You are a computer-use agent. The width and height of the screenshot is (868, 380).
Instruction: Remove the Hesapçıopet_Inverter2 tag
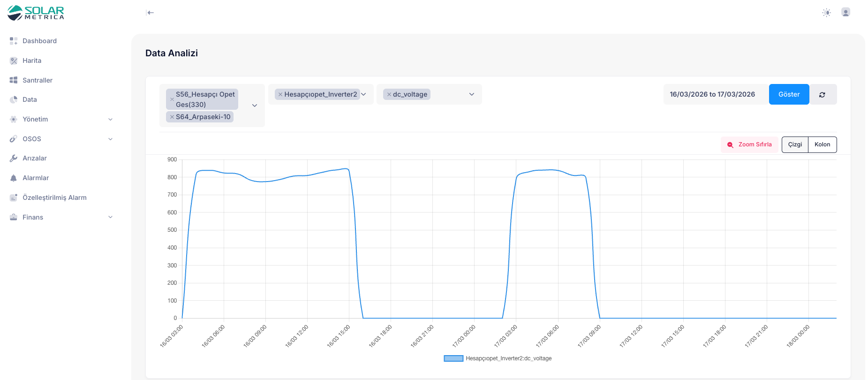(280, 94)
